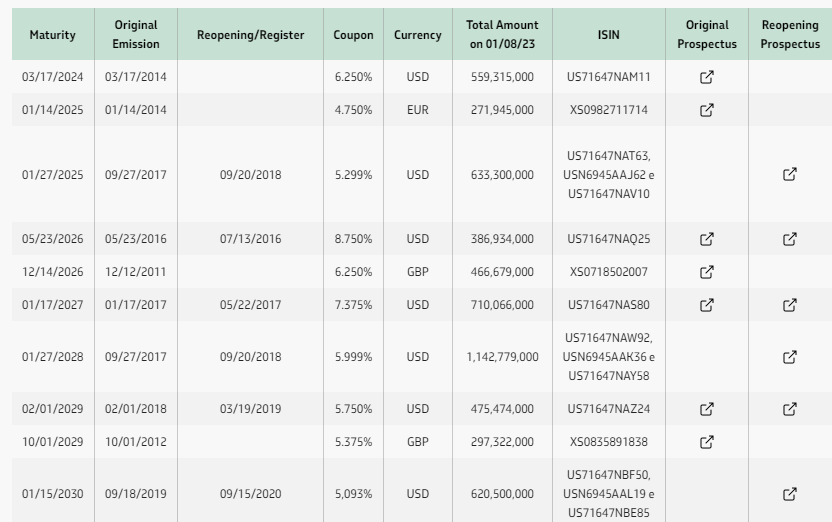Click the Coupon column header
Viewport: 832px width, 522px height.
tap(353, 34)
